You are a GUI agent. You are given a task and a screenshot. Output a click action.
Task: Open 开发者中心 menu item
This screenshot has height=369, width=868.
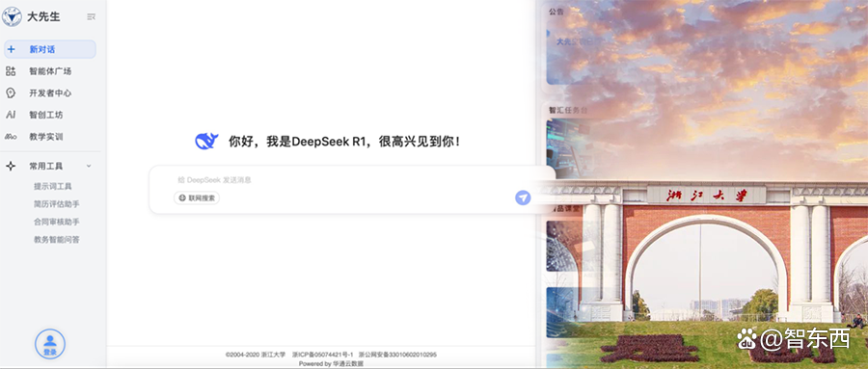[50, 92]
